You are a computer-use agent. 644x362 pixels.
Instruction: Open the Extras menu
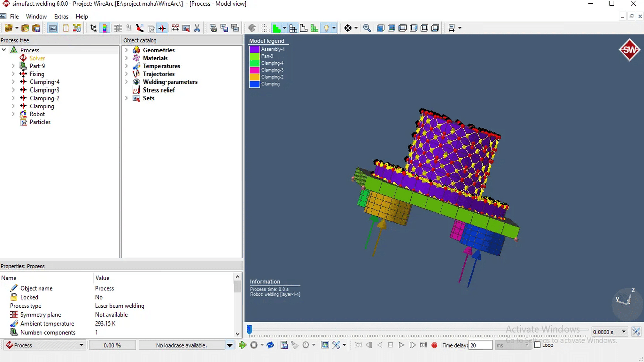tap(61, 17)
